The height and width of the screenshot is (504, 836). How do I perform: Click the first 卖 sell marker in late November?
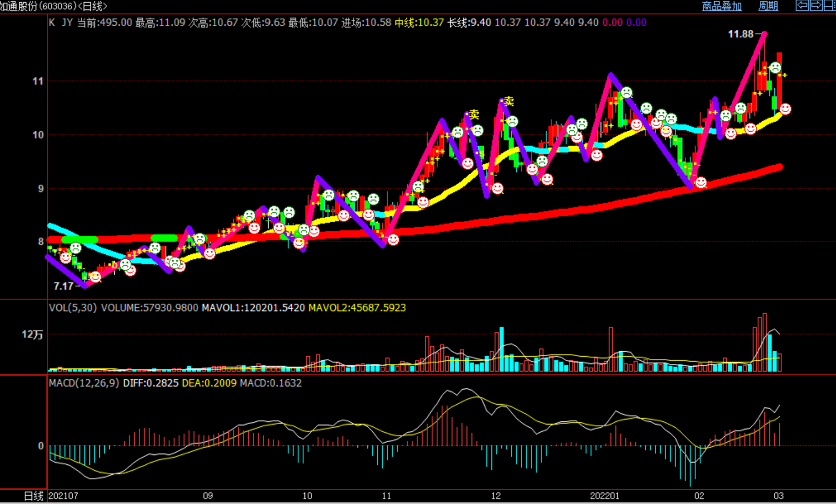click(x=473, y=115)
